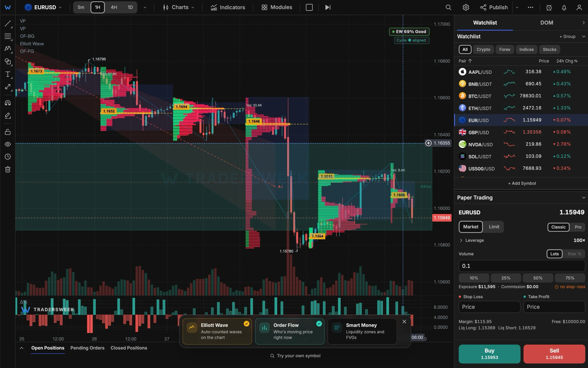
Task: Select the trend line drawing tool
Action: point(8,24)
